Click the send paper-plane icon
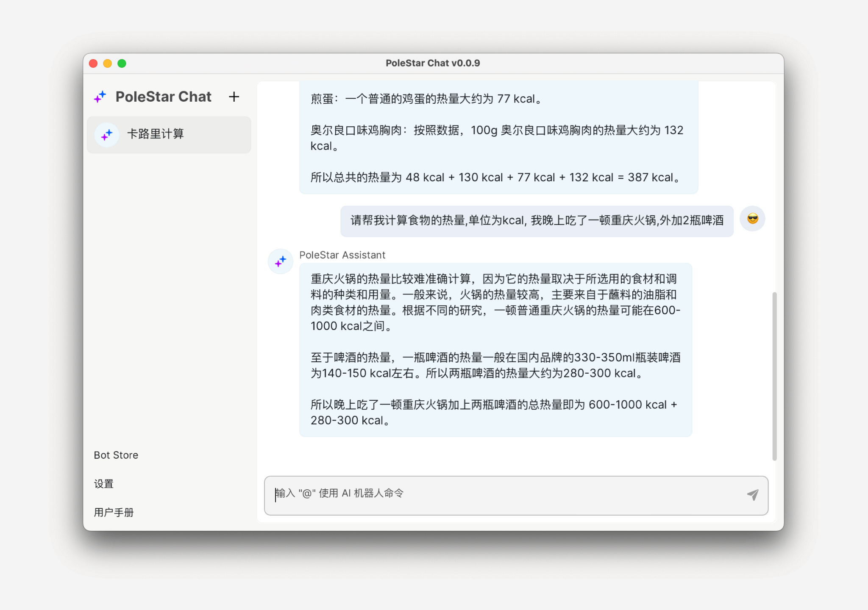868x610 pixels. tap(753, 494)
